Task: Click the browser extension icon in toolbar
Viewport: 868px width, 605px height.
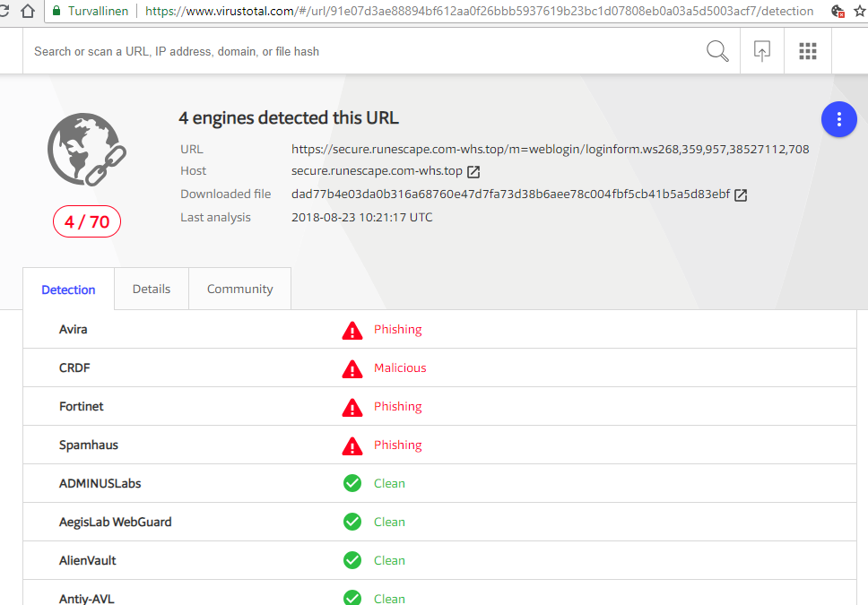Action: click(838, 12)
